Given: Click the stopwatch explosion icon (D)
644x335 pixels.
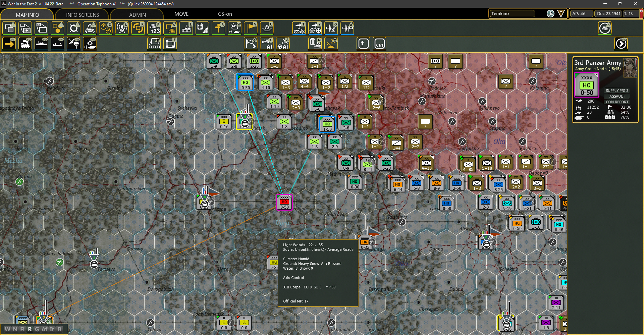Looking at the screenshot, I should coord(106,28).
